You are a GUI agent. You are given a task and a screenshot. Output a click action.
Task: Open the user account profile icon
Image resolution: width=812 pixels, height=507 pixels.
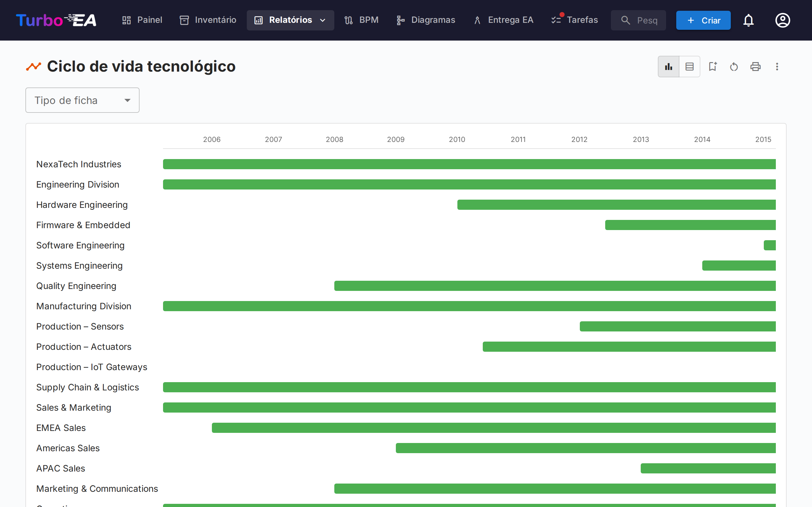coord(783,21)
